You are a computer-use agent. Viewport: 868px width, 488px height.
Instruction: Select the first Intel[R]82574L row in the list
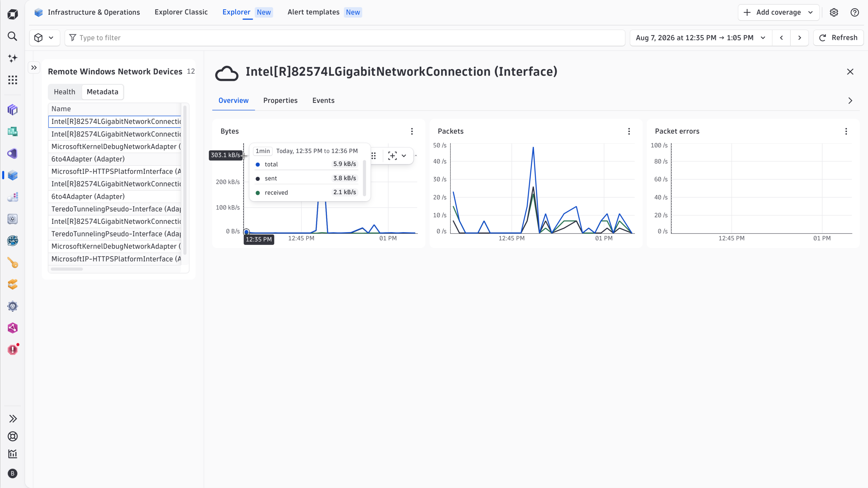coord(115,121)
